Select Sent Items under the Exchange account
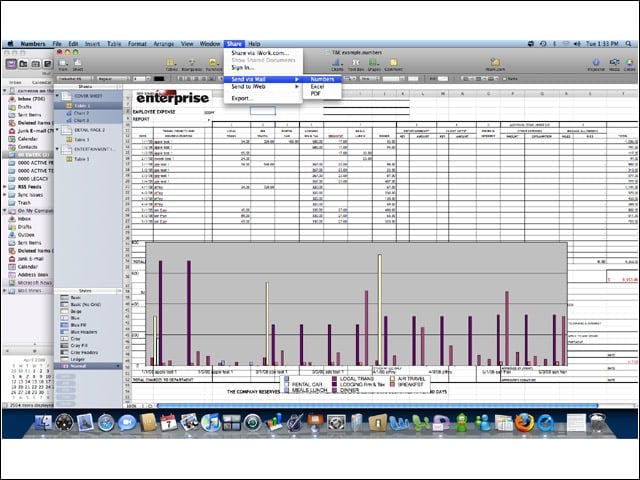The width and height of the screenshot is (640, 480). (x=29, y=115)
